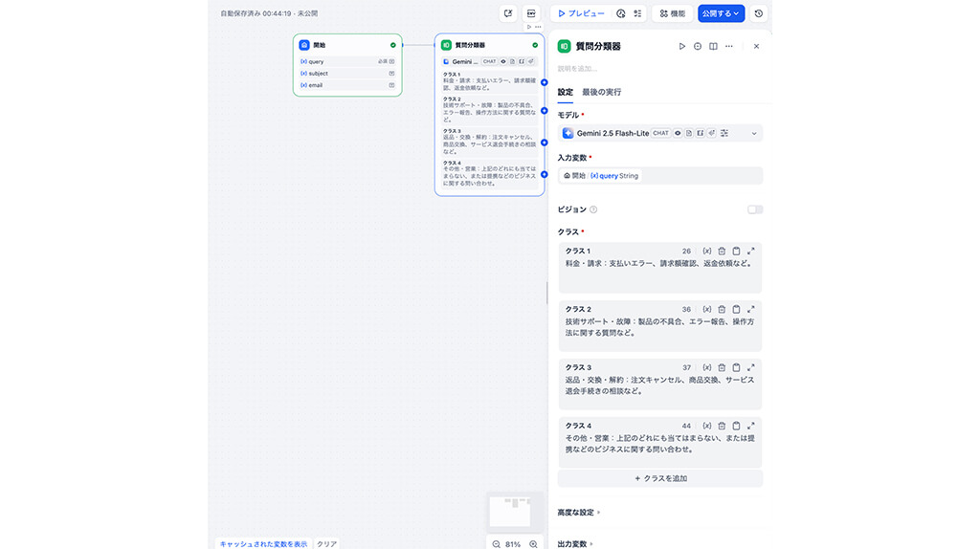This screenshot has height=549, width=980.
Task: Copy クラス 4 text with clipboard icon
Action: [736, 426]
